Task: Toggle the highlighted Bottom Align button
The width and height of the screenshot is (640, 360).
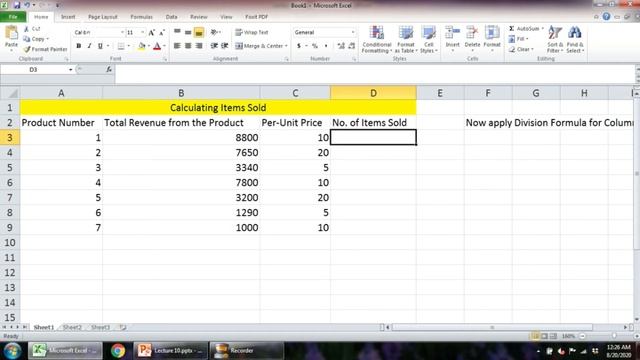Action: 199,32
